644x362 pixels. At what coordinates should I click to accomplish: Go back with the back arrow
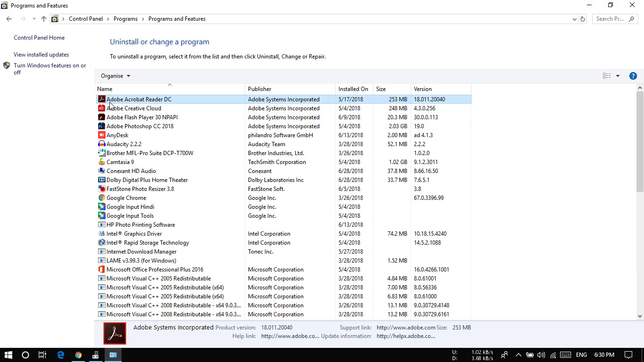coord(9,19)
